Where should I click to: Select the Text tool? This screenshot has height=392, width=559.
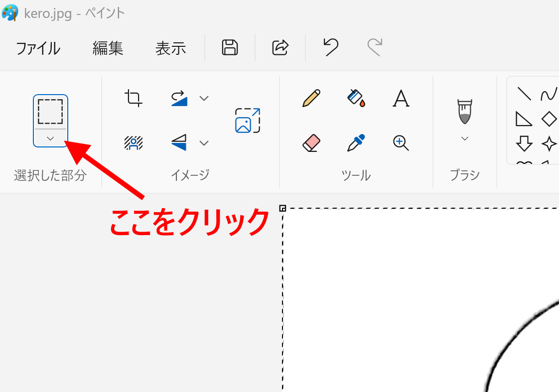coord(401,99)
